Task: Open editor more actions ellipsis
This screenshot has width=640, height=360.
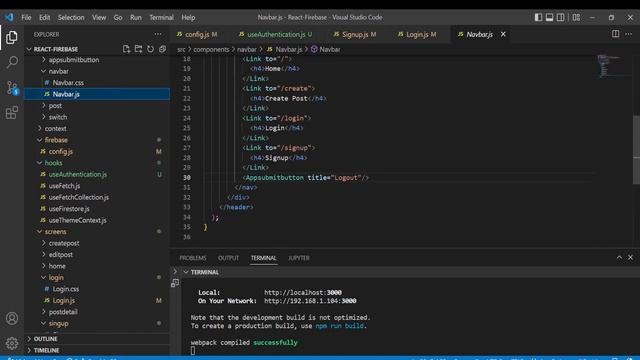Action: 629,34
